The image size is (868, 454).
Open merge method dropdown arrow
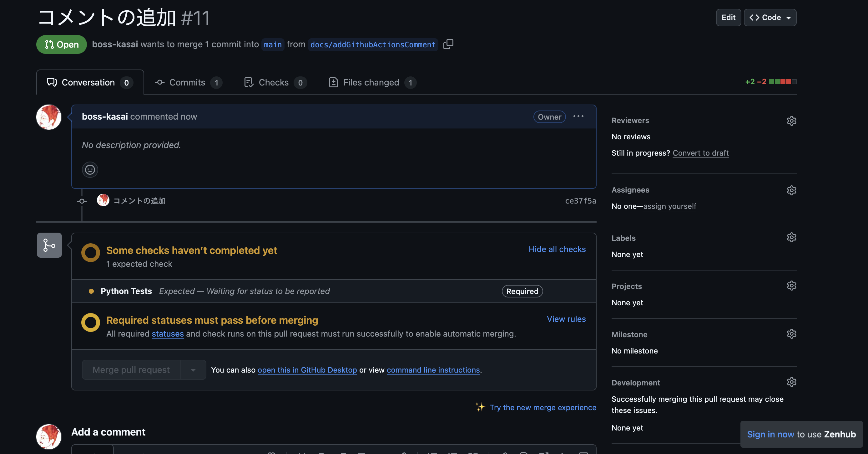[193, 370]
